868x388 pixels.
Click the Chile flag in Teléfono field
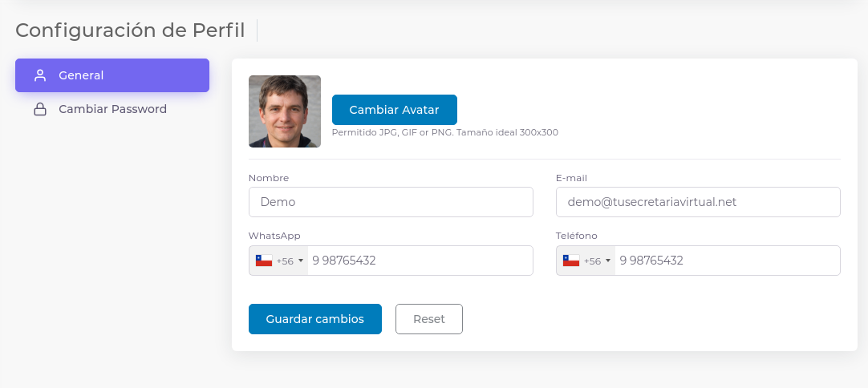(x=571, y=261)
